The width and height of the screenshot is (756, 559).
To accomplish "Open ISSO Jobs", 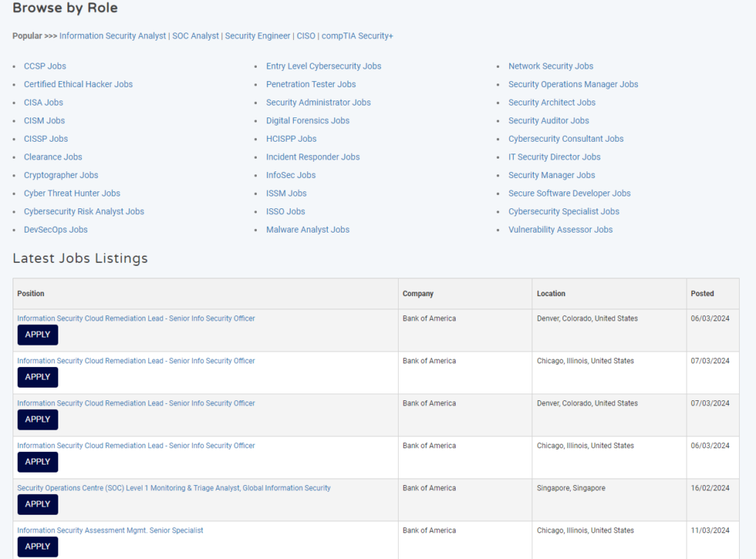I will pyautogui.click(x=286, y=211).
